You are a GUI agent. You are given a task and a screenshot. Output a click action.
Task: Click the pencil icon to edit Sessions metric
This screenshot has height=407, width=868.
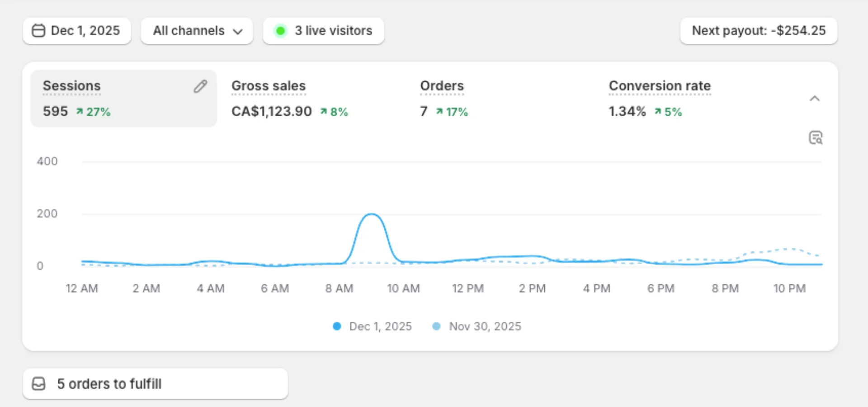200,86
